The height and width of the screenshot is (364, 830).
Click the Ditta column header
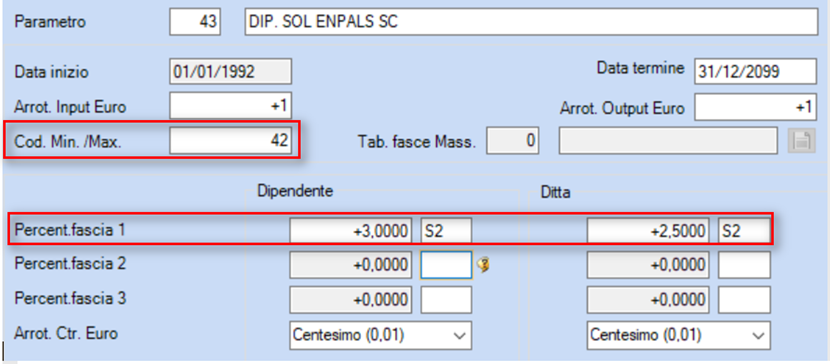[555, 193]
